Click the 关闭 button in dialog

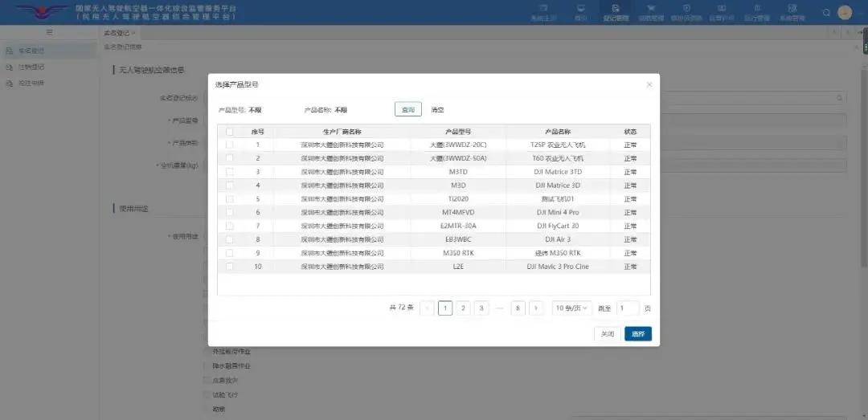coord(608,334)
